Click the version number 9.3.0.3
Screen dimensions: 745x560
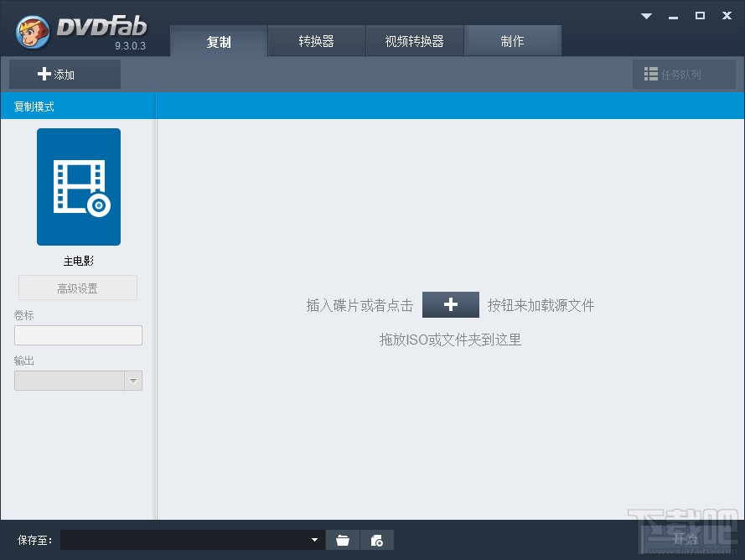click(x=130, y=46)
